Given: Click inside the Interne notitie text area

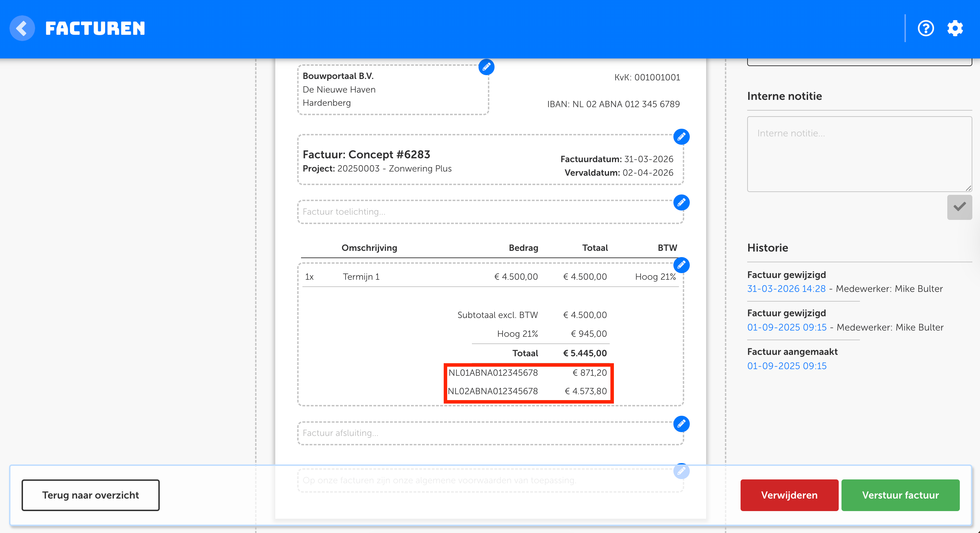Looking at the screenshot, I should point(859,154).
